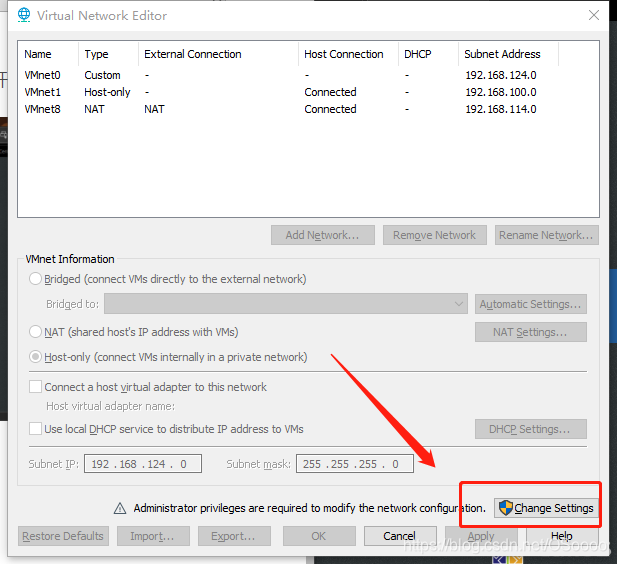Select the VMnet8 network row
This screenshot has width=617, height=564.
(308, 109)
